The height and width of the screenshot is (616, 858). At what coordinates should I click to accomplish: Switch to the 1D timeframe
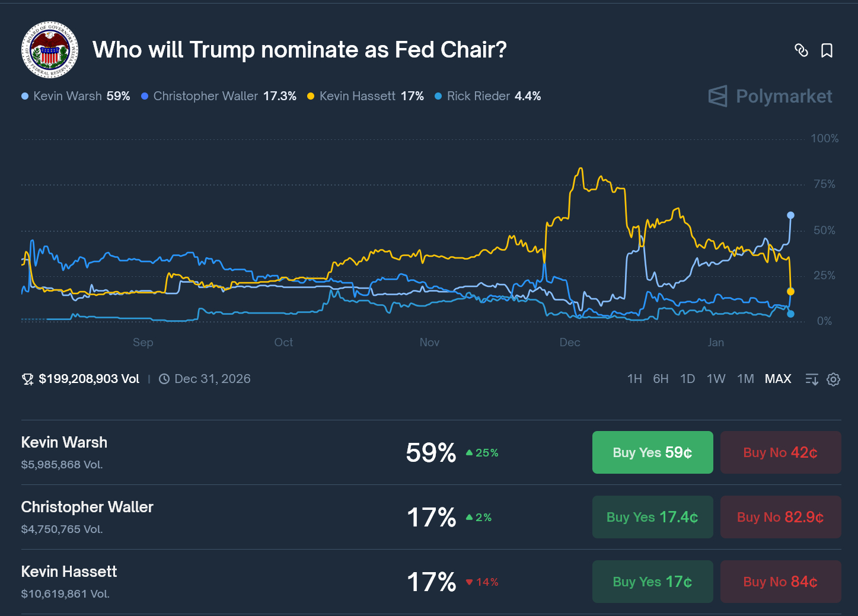[687, 378]
